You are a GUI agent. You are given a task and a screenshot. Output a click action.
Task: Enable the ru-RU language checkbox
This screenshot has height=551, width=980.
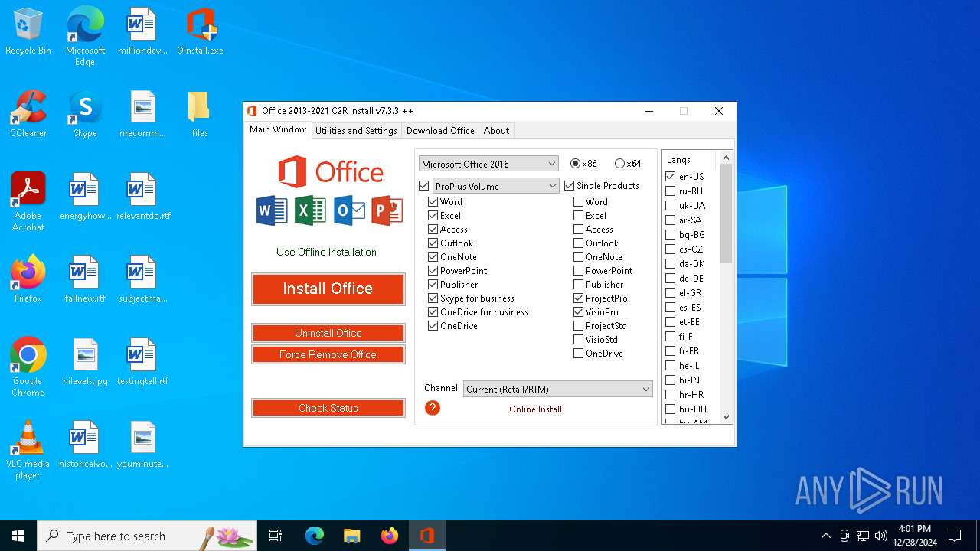click(671, 191)
